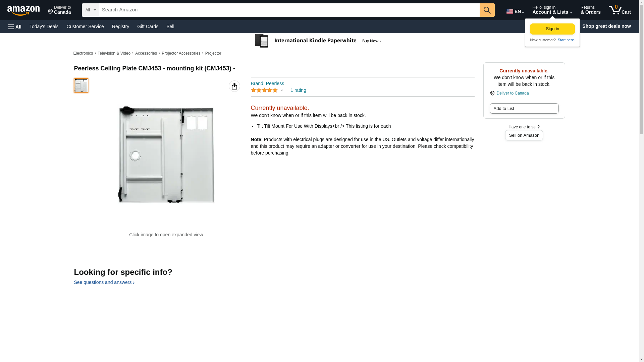This screenshot has width=644, height=362.
Task: Click the yellow Sign in button
Action: 552,29
